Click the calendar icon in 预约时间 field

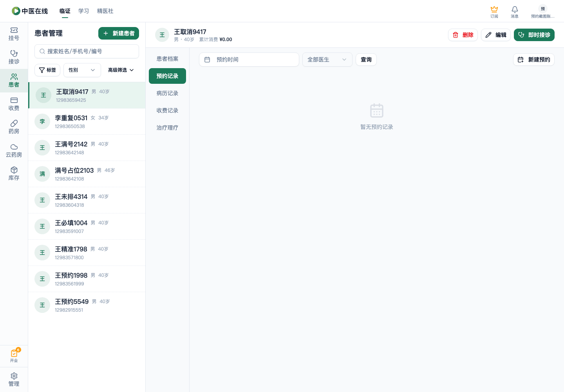pyautogui.click(x=207, y=60)
